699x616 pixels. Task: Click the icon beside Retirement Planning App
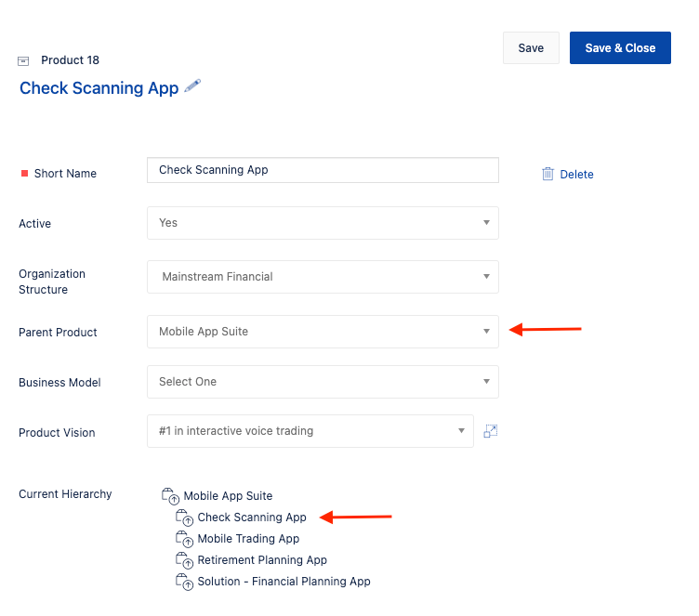point(184,560)
